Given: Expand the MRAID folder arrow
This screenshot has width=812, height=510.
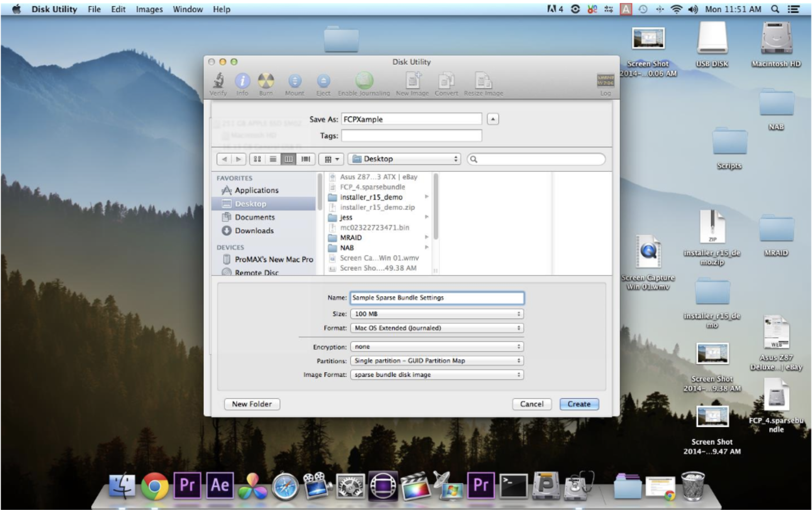Looking at the screenshot, I should click(x=426, y=237).
